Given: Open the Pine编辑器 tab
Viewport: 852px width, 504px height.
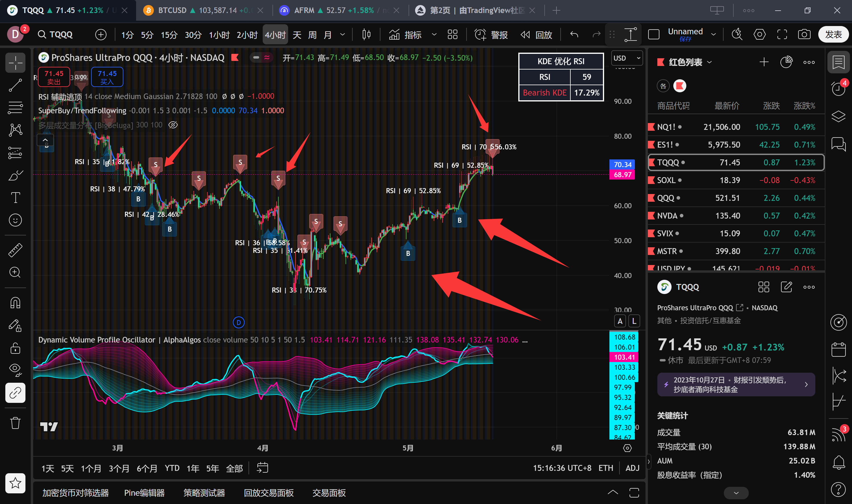Looking at the screenshot, I should (x=144, y=493).
